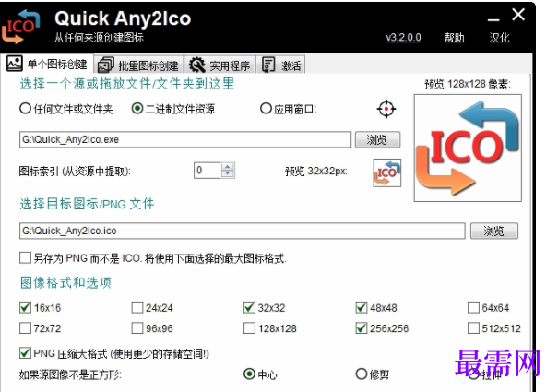Decrease icon index with down arrow
Screen dimensions: 558x392
click(x=228, y=174)
